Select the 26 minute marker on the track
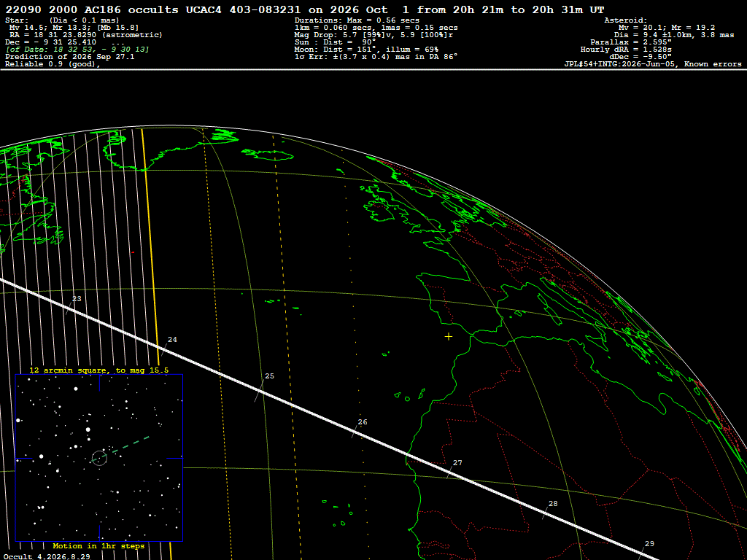Screen dimensions: 747x560 coord(362,422)
